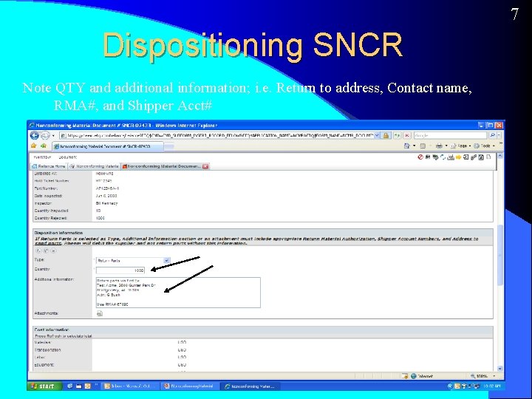The height and width of the screenshot is (399, 532).
Task: Click the blue refresh icon in document toolbar
Action: point(443,157)
